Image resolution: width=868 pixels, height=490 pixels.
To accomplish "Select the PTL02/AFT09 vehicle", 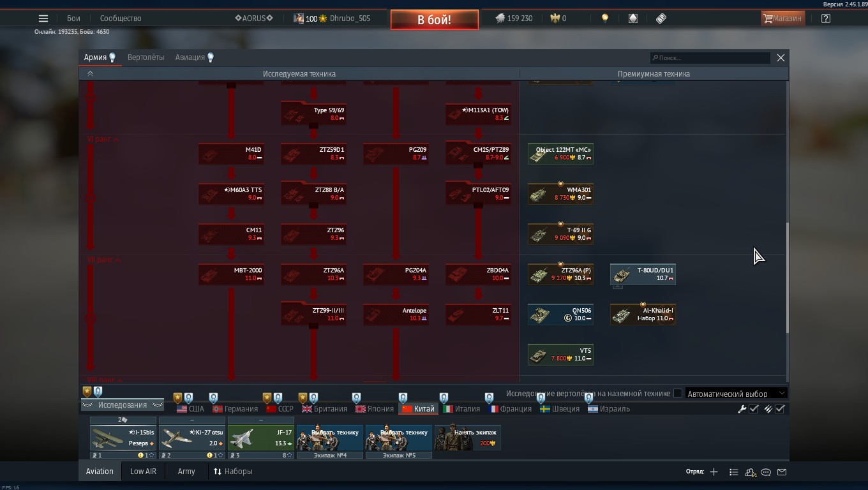I will click(478, 194).
